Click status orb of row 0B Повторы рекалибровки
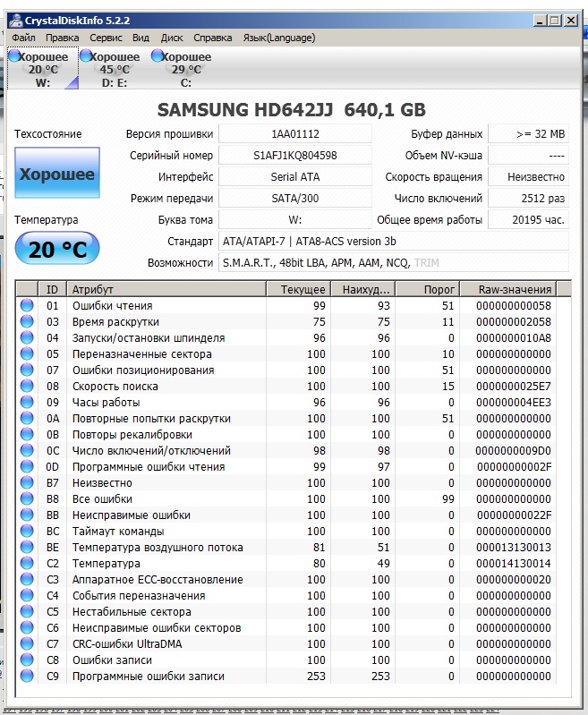Image resolution: width=588 pixels, height=715 pixels. pyautogui.click(x=27, y=434)
